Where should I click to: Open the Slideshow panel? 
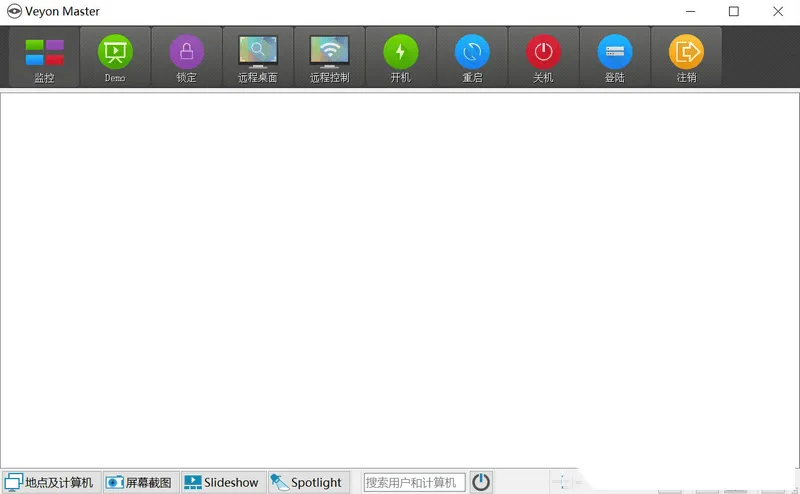click(x=222, y=482)
